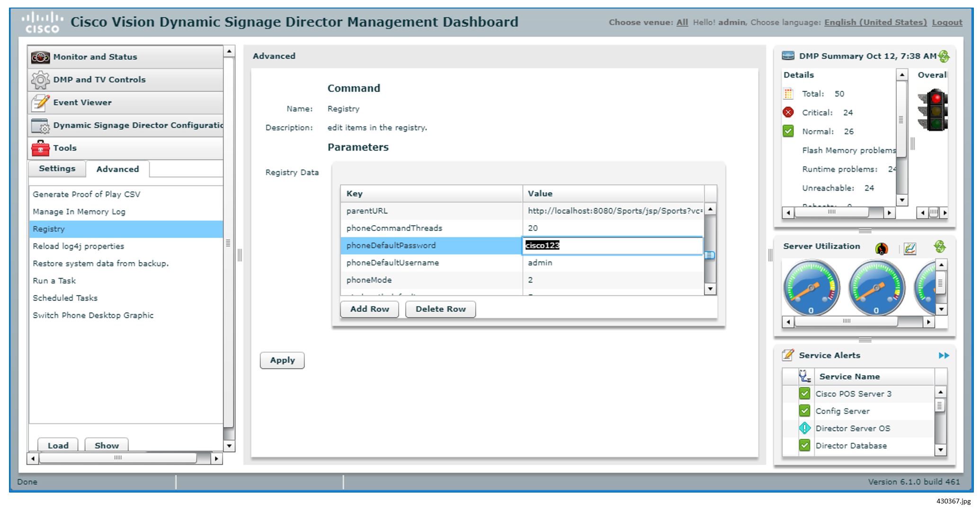Image resolution: width=980 pixels, height=511 pixels.
Task: Click green check next to Config Server
Action: [804, 411]
